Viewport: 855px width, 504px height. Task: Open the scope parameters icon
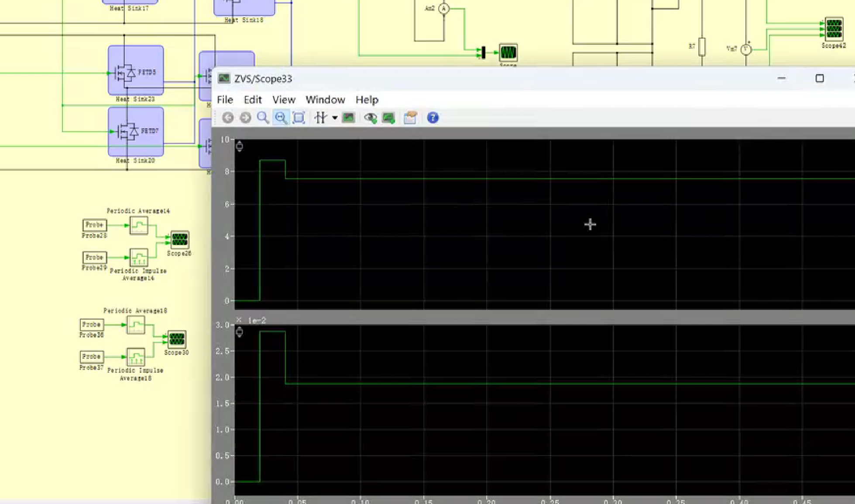tap(410, 118)
